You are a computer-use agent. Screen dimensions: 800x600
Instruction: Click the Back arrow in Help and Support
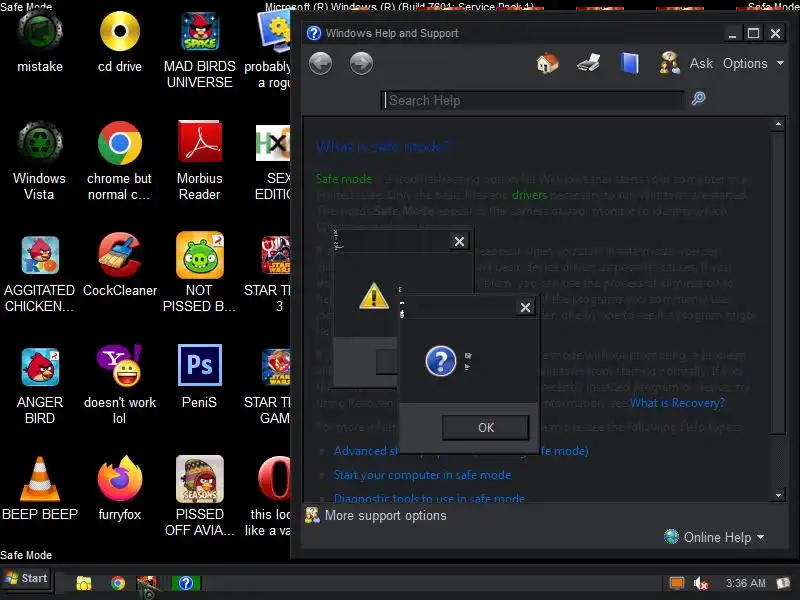pyautogui.click(x=320, y=64)
